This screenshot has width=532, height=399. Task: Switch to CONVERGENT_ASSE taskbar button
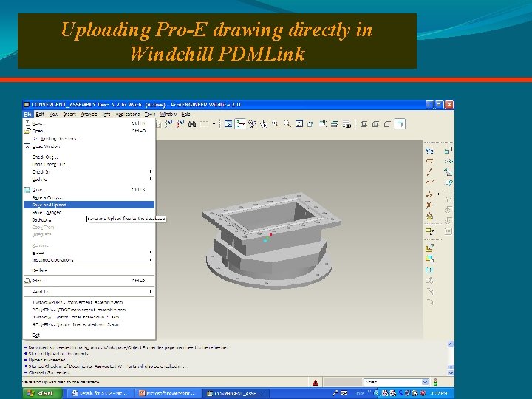pyautogui.click(x=236, y=394)
